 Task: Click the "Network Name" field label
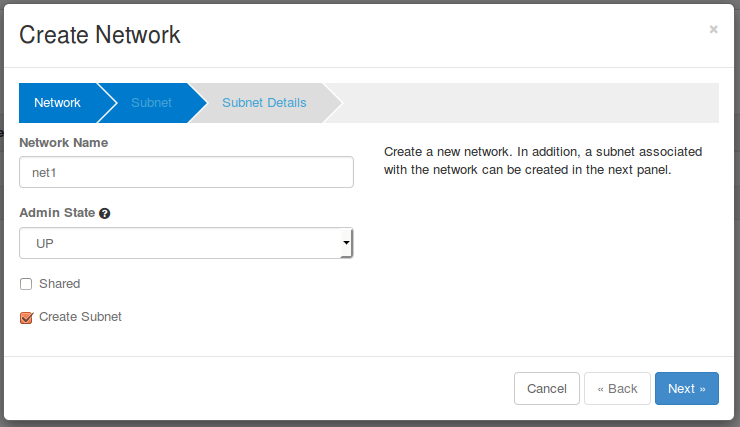(x=63, y=143)
